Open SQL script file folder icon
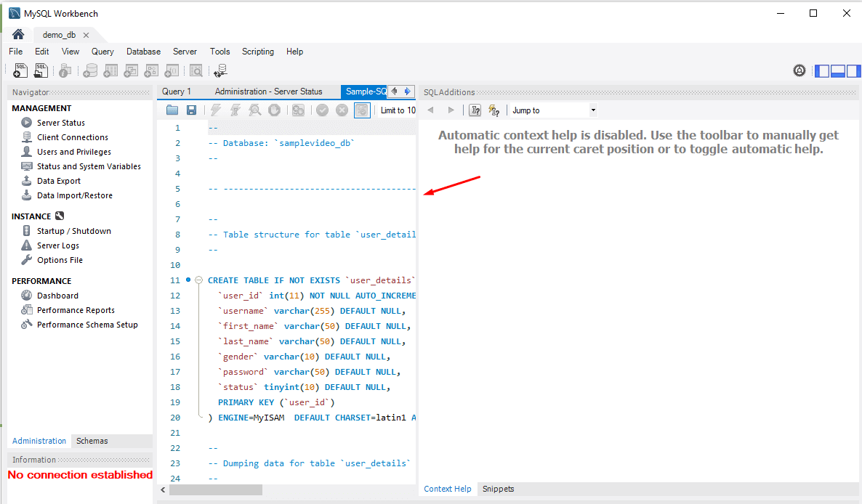The height and width of the screenshot is (504, 862). coord(172,110)
